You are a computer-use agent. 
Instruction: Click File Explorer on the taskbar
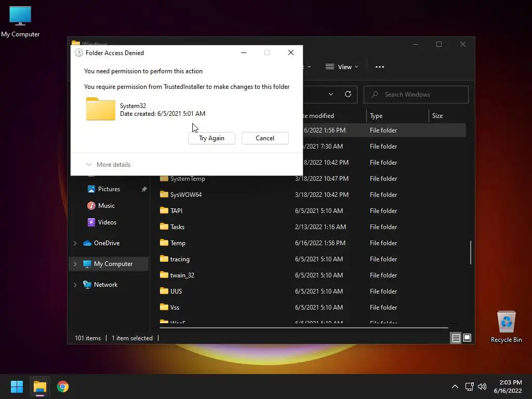point(39,387)
